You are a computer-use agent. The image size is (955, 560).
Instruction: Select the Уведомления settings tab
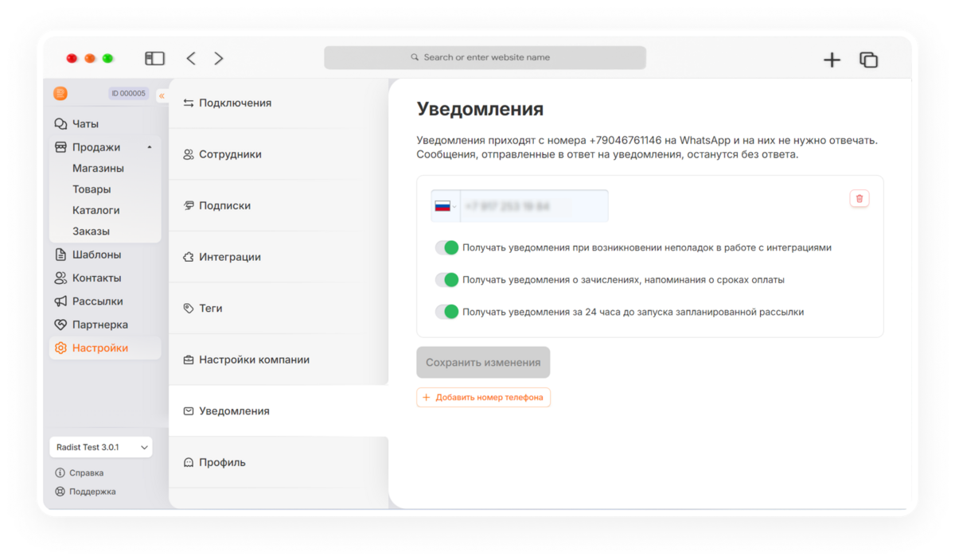(279, 411)
